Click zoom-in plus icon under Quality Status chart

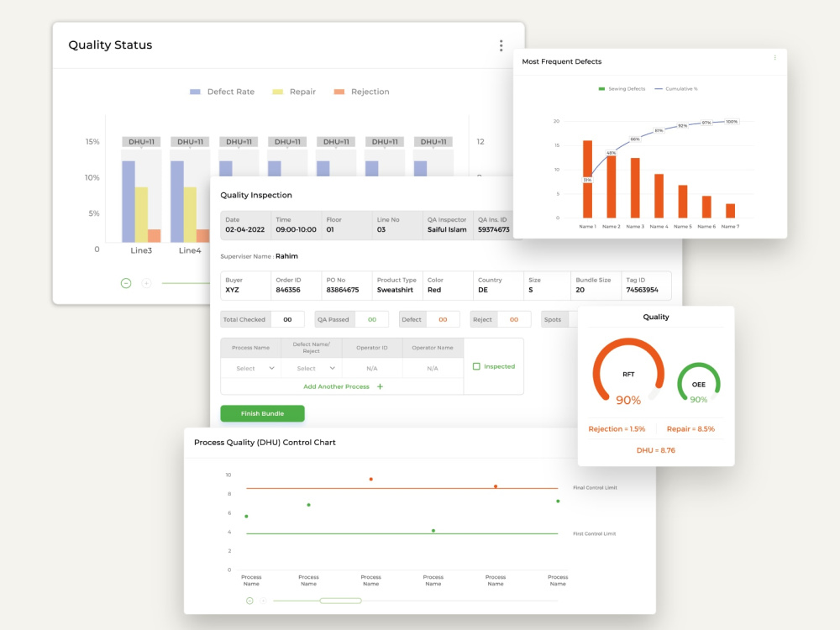coord(146,283)
